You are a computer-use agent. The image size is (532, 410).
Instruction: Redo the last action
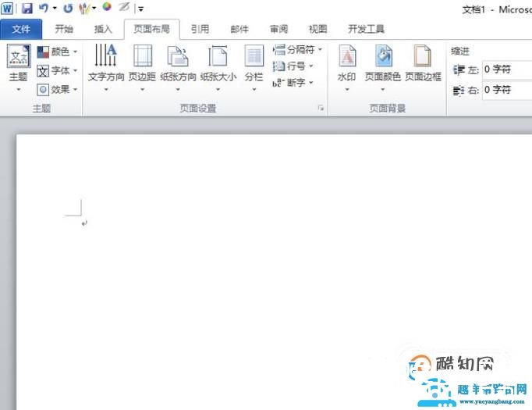(x=68, y=8)
